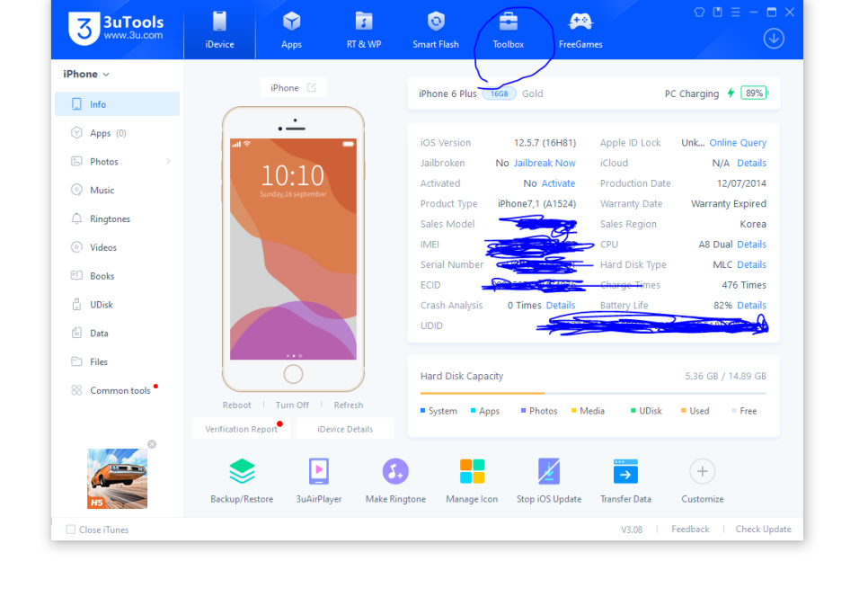Expand the iPhone device dropdown
Screen dimensions: 868x597
tap(86, 75)
